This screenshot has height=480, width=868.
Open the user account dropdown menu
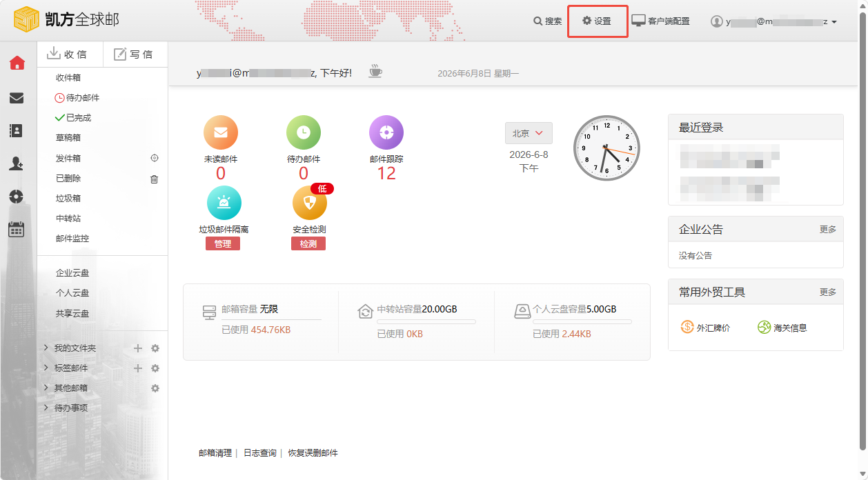(774, 21)
